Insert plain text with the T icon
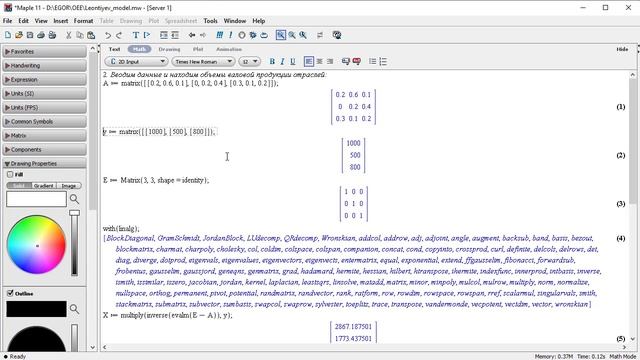This screenshot has height=360, width=640. click(x=136, y=35)
